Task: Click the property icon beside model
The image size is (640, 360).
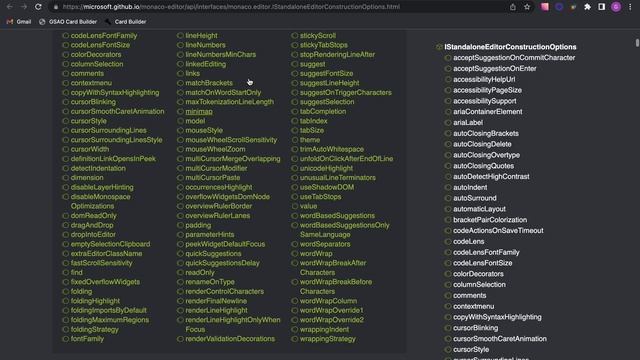Action: [x=180, y=121]
